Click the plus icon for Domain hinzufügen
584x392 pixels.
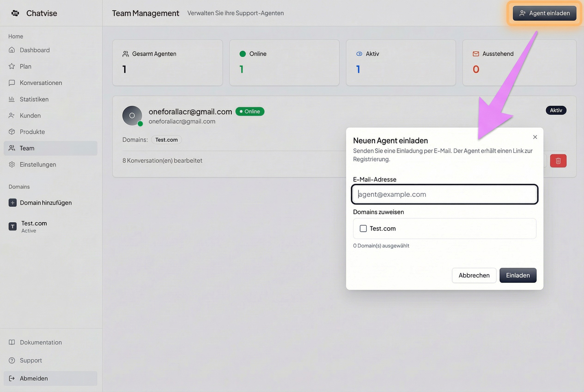[12, 202]
